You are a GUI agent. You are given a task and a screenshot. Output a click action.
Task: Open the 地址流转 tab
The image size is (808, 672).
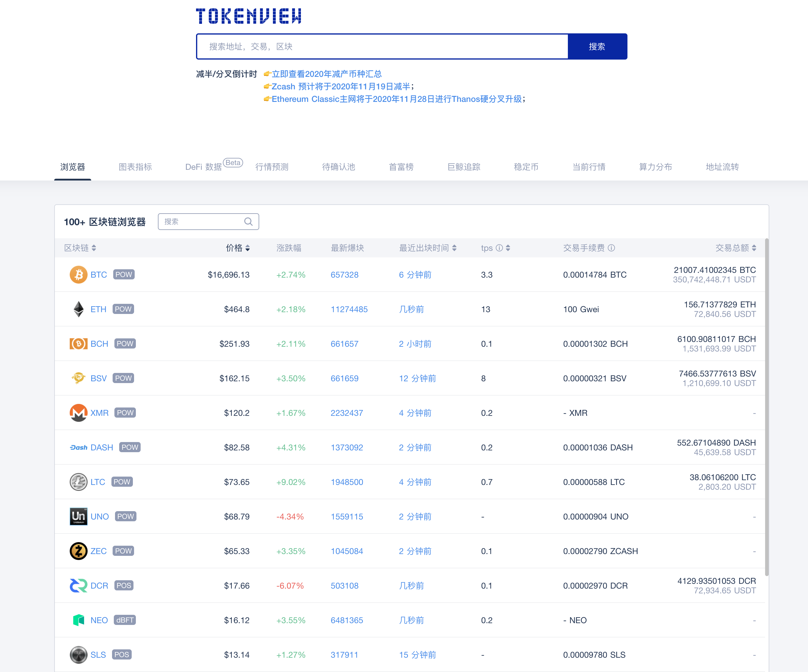tap(722, 167)
